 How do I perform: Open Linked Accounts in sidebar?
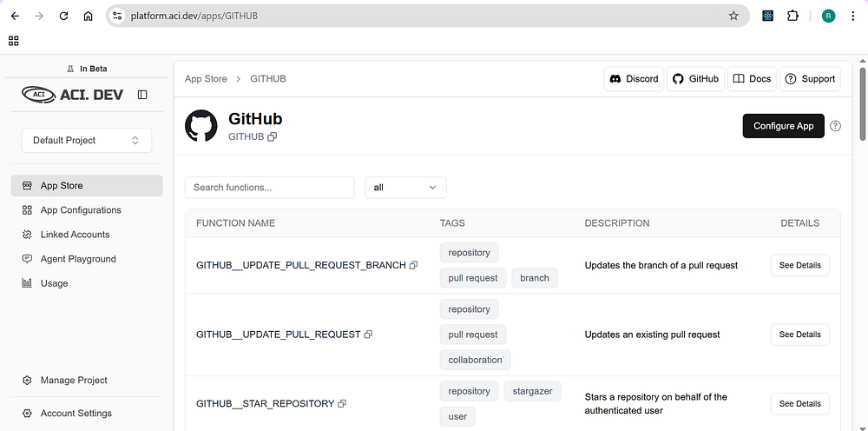click(87, 235)
